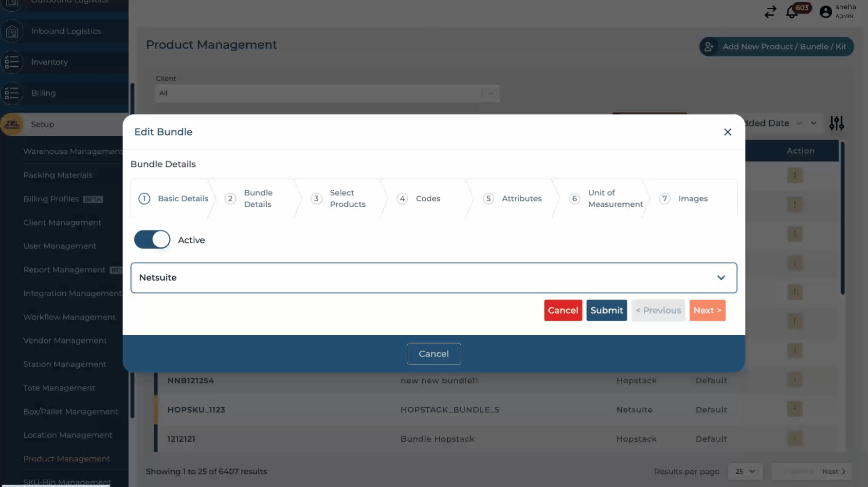Viewport: 868px width, 487px height.
Task: Toggle the Active switch off
Action: (152, 240)
